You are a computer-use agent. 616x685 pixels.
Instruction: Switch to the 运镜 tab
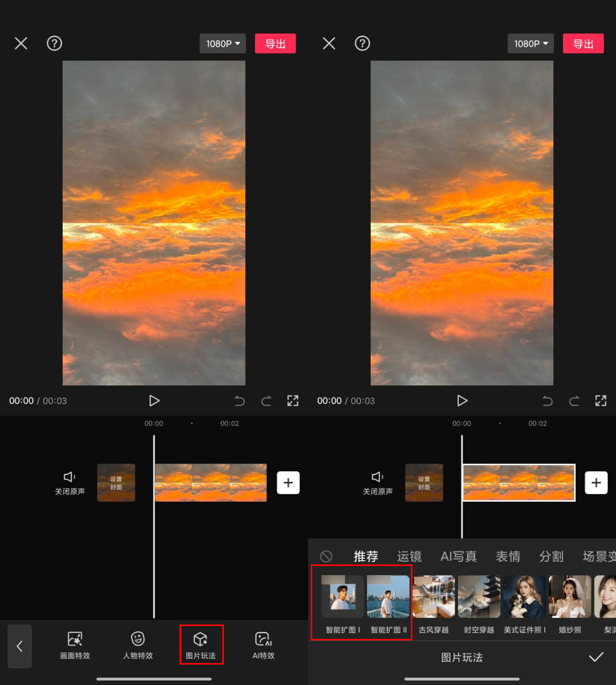tap(409, 556)
